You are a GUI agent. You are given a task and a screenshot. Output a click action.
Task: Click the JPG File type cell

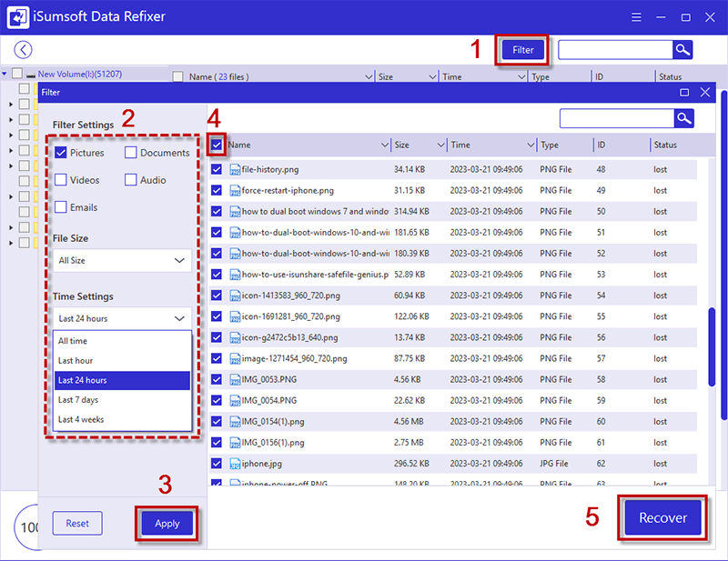tap(554, 463)
